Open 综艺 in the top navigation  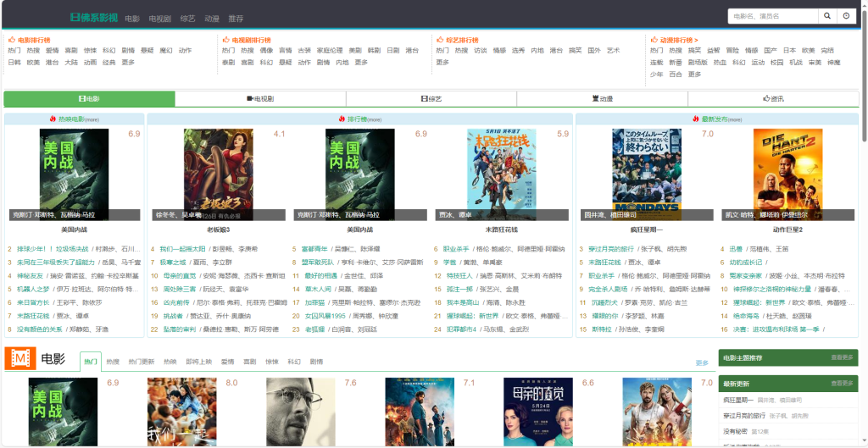pos(187,18)
